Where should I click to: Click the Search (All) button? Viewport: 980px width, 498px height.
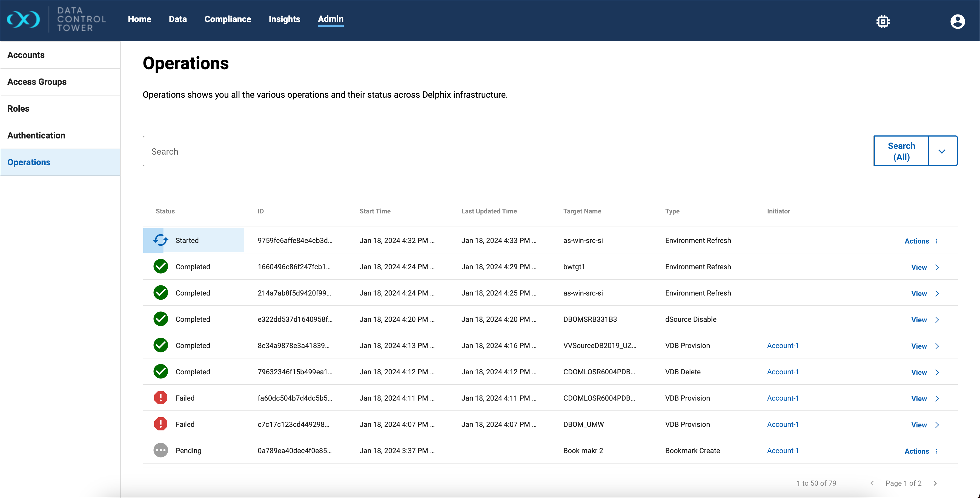pyautogui.click(x=901, y=151)
